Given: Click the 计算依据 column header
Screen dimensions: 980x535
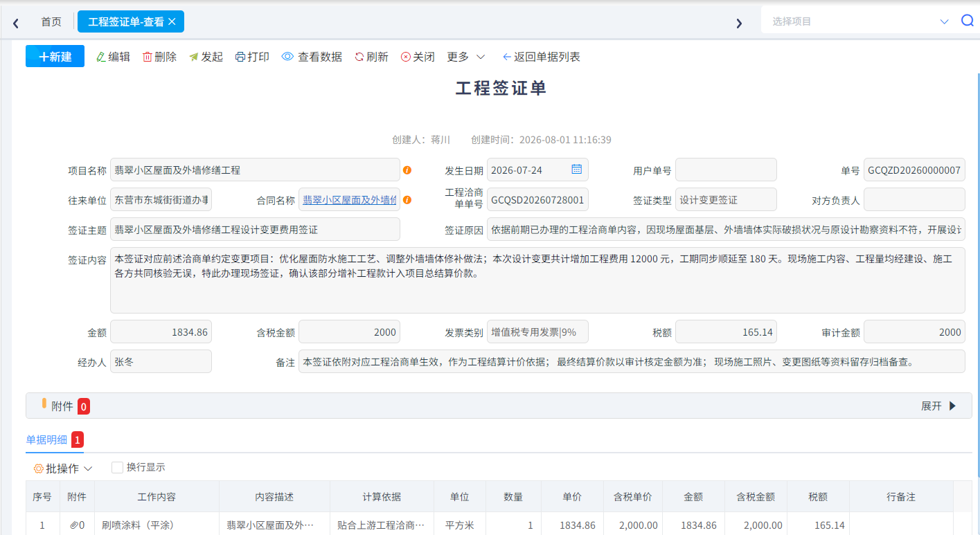Looking at the screenshot, I should pos(382,497).
